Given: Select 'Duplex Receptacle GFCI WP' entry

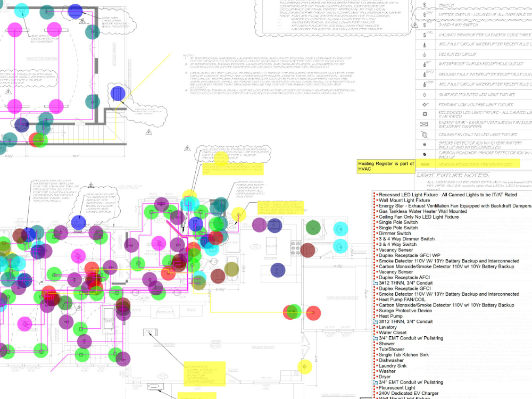Looking at the screenshot, I should tap(410, 255).
